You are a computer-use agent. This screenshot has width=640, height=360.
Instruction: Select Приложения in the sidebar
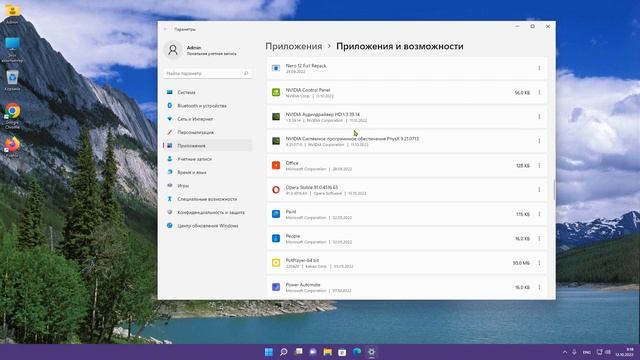(207, 146)
